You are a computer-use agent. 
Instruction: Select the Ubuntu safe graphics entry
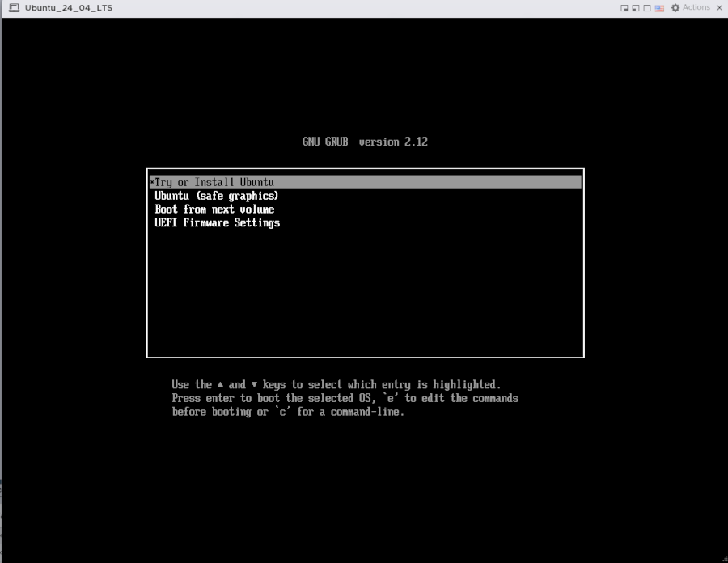click(217, 195)
